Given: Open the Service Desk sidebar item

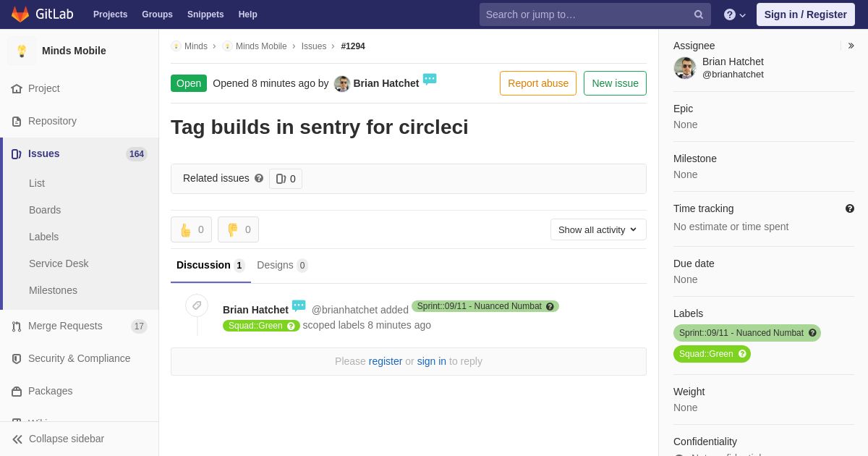Looking at the screenshot, I should [x=59, y=263].
